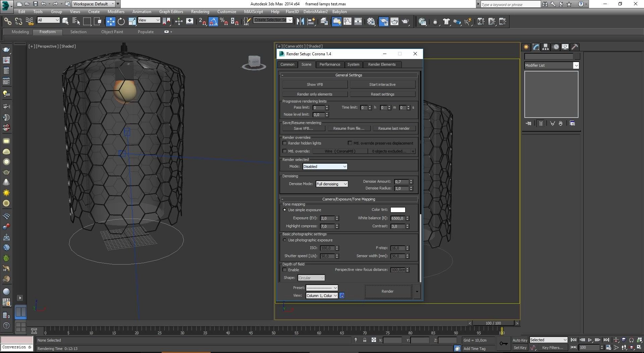This screenshot has width=644, height=353.
Task: Open the Render selected Mode dropdown
Action: [x=325, y=167]
